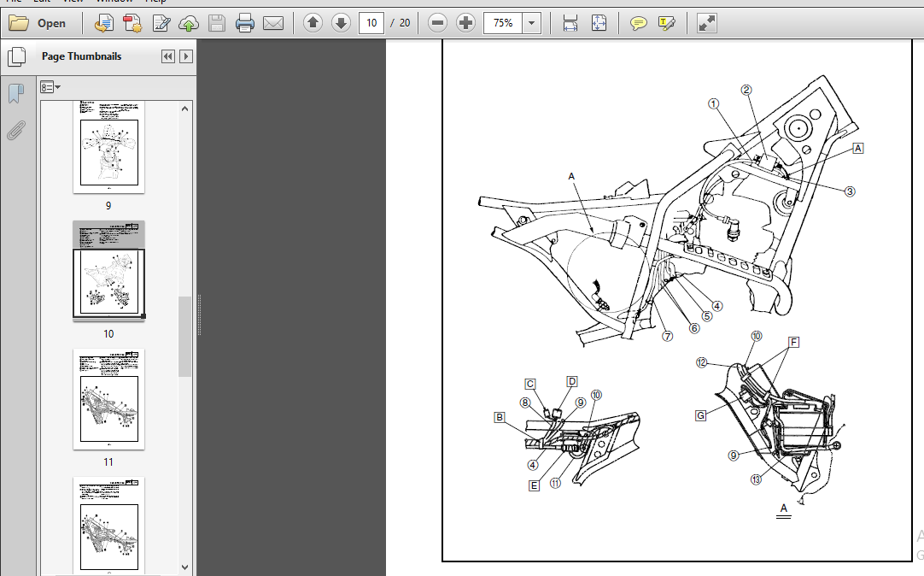Open the zoom level dropdown arrow

[531, 23]
